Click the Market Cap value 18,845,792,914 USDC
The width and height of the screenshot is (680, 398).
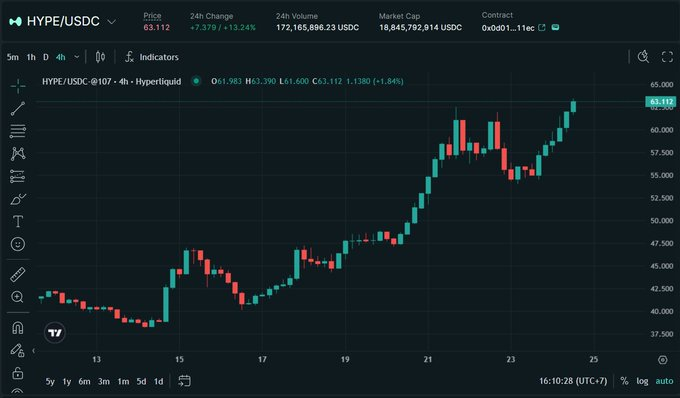tap(421, 28)
